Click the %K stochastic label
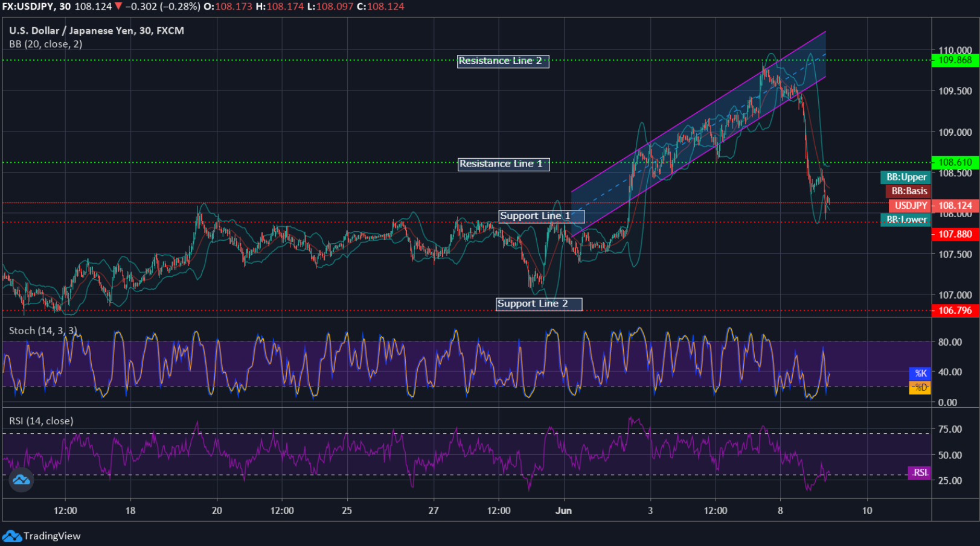980x546 pixels. click(920, 373)
